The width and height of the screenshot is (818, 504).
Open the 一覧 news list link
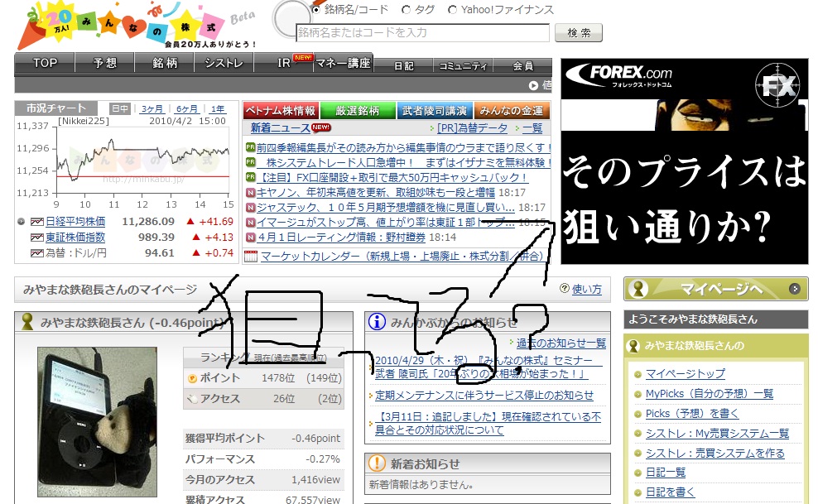532,127
